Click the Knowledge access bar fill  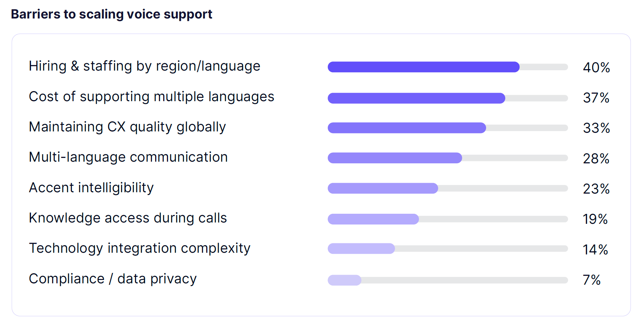(x=373, y=219)
